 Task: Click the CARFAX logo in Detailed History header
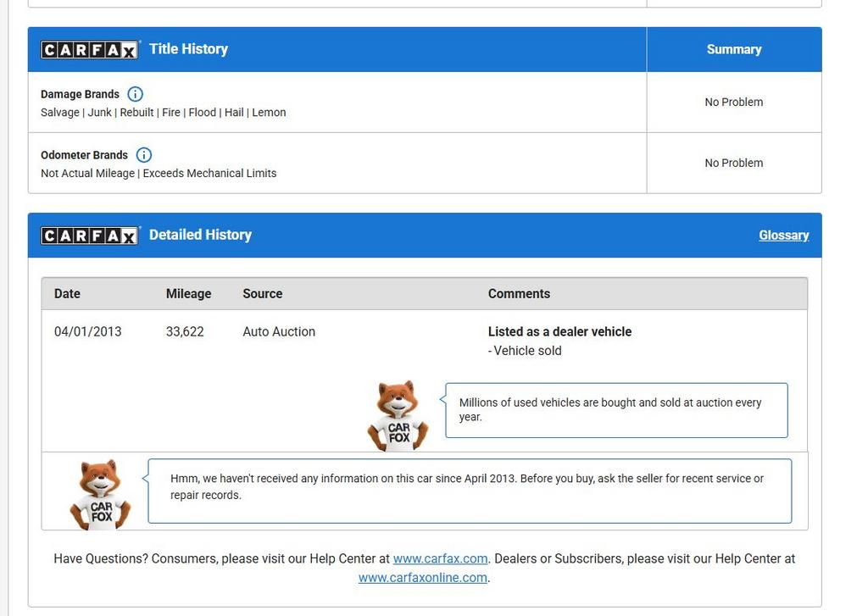point(90,236)
